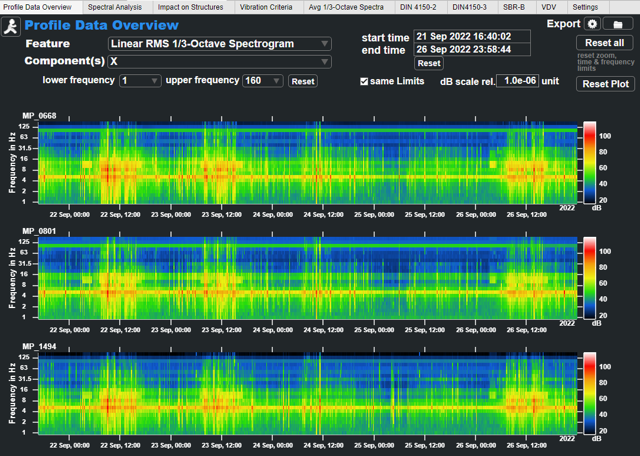Click the export folder icon

(619, 23)
